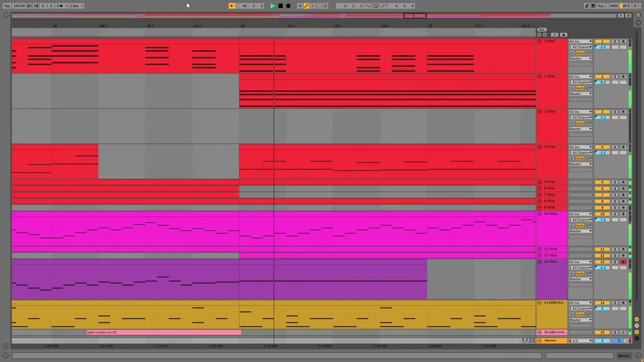
Task: Adjust track 1 volume -2.0 field
Action: point(602,47)
